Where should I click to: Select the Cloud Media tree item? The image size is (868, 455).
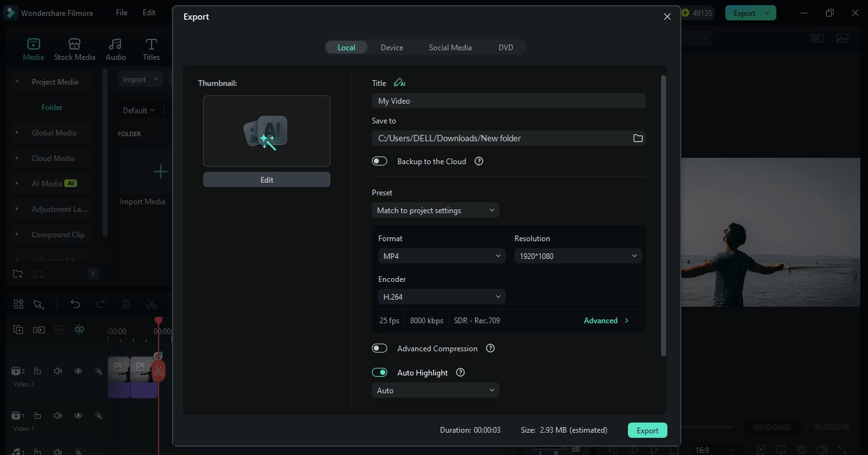point(53,158)
